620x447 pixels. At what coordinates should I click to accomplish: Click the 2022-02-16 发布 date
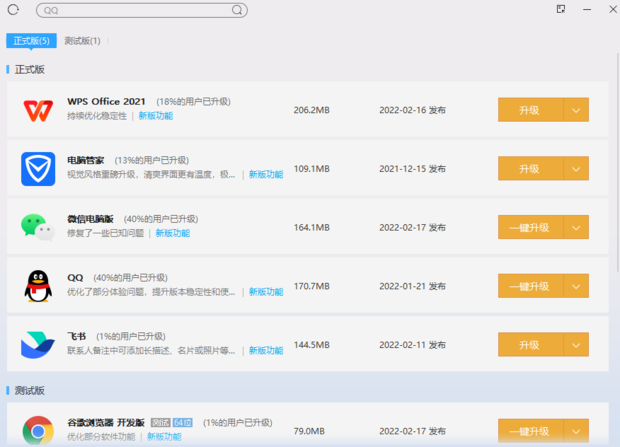pyautogui.click(x=412, y=110)
